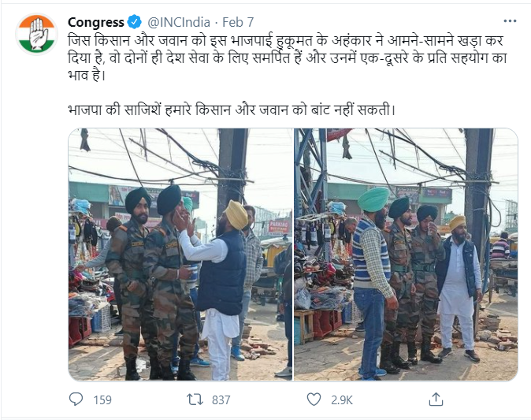Click the retweet arrows icon
531x420 pixels.
[195, 400]
